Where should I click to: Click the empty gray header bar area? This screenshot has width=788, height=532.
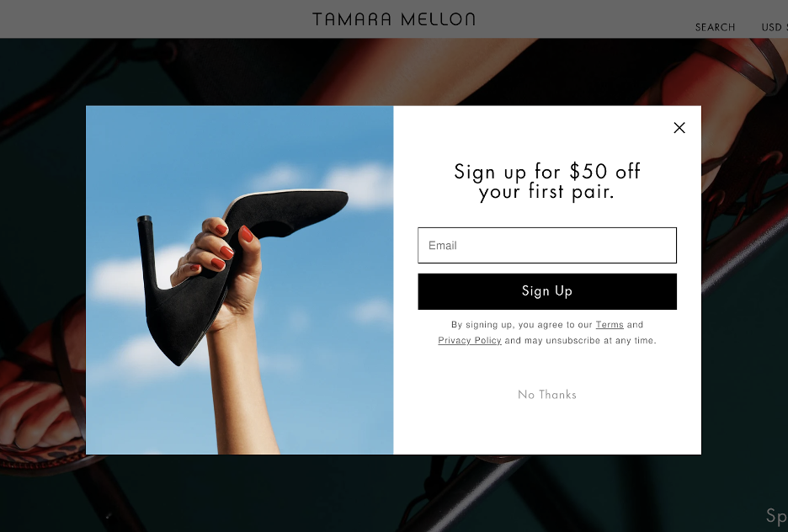151,19
